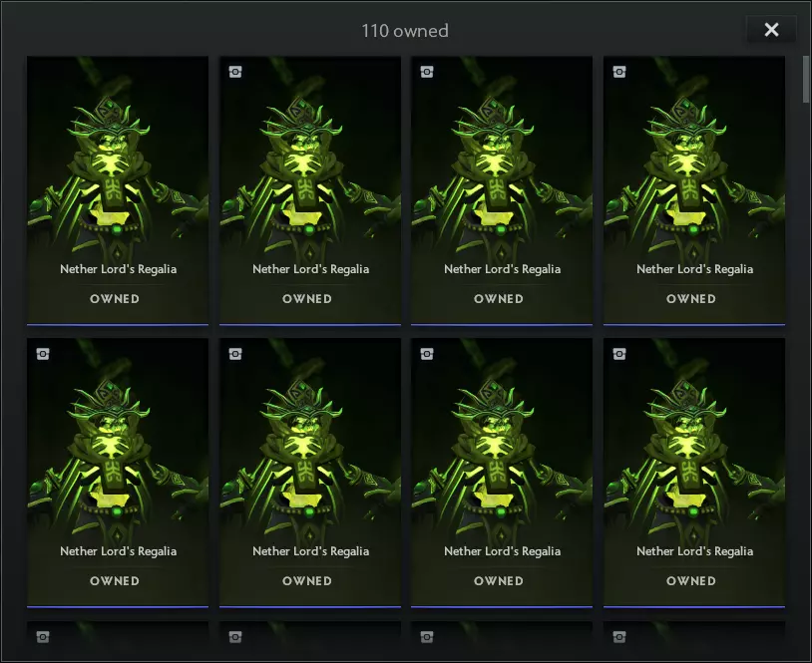
Task: Click bundle icon on bottom partial row's last card
Action: [x=619, y=634]
